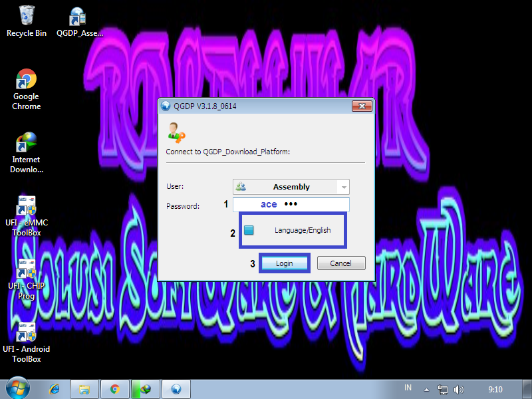Open File Explorer from the taskbar
532x399 pixels.
(x=84, y=389)
